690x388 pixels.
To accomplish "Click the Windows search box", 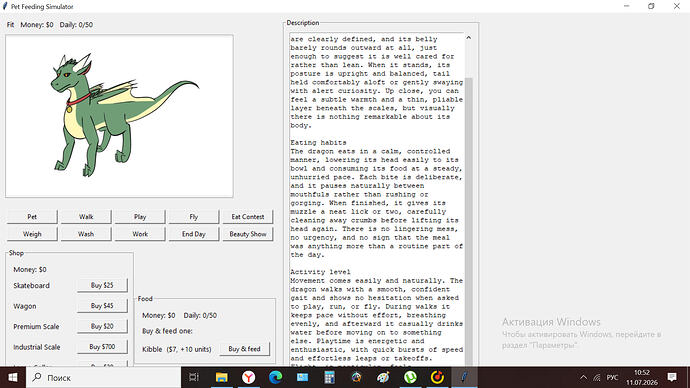I will coord(103,377).
